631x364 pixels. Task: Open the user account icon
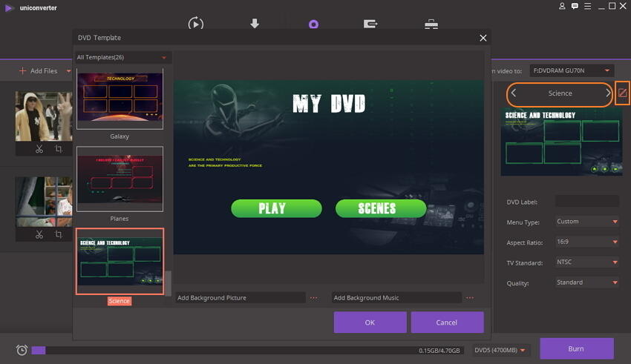click(562, 6)
